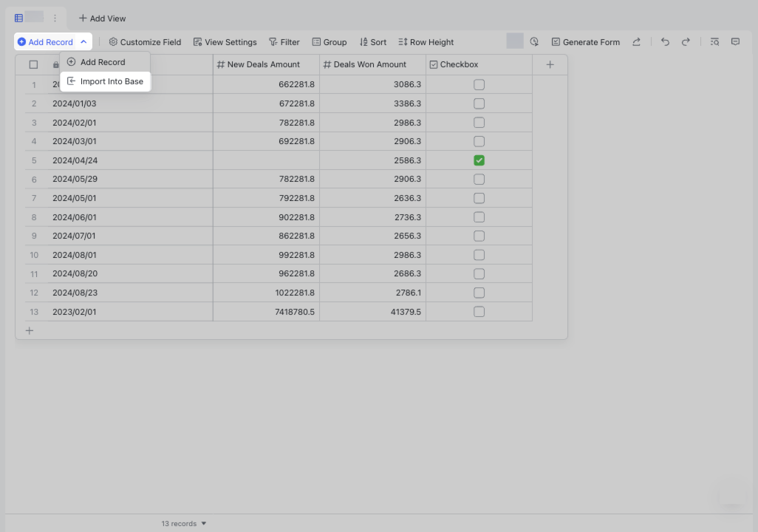Click the Deals Won value 3386.3
The height and width of the screenshot is (532, 758).
[372, 103]
